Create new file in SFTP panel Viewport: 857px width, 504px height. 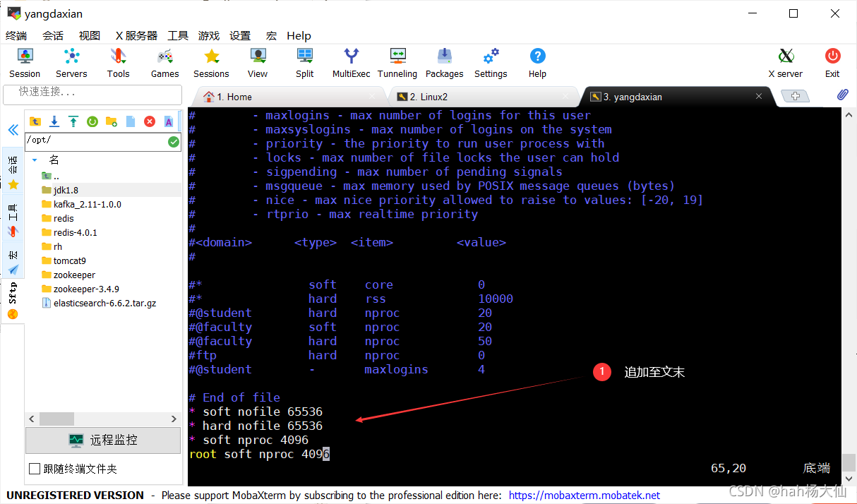click(x=130, y=121)
